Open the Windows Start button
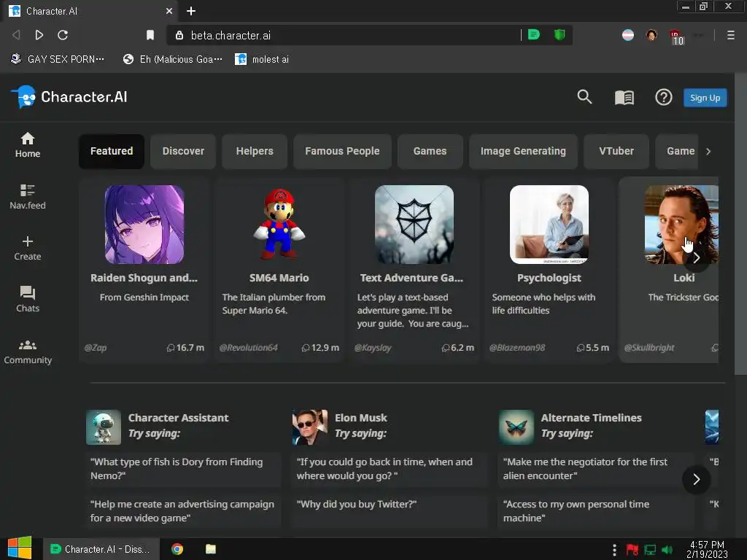 tap(19, 548)
